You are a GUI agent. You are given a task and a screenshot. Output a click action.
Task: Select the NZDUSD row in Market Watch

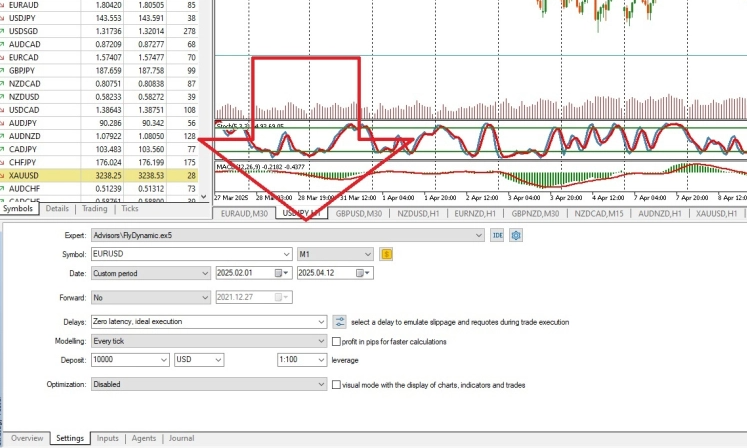click(99, 97)
